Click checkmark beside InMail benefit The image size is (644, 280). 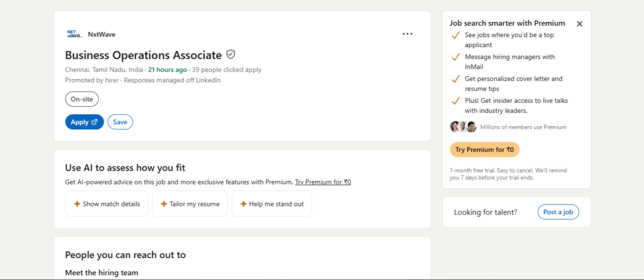click(x=455, y=57)
